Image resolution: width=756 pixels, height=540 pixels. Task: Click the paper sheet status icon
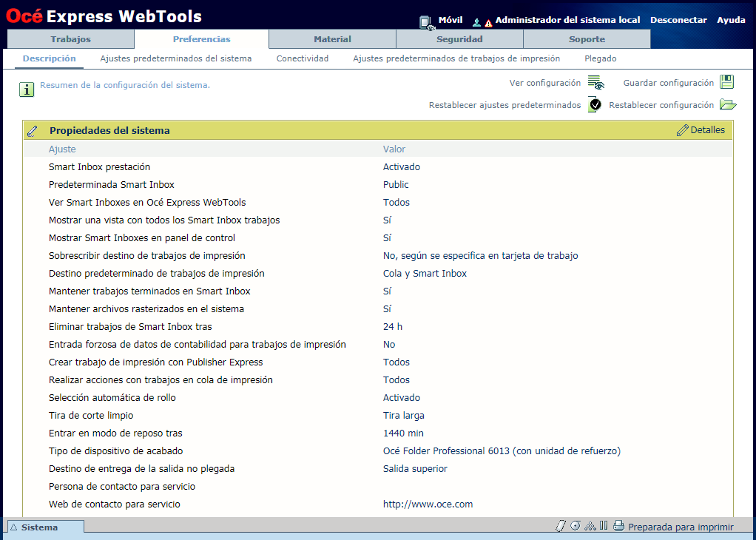(x=560, y=525)
